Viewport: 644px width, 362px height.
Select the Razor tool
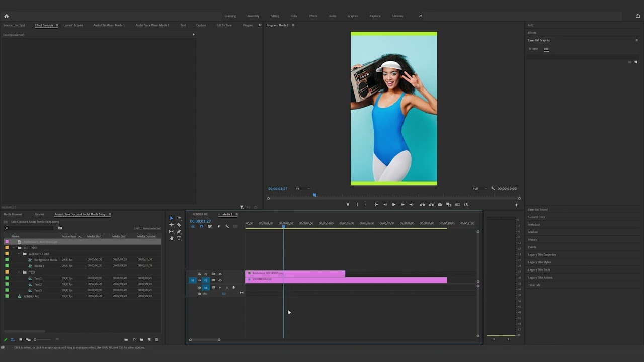179,225
